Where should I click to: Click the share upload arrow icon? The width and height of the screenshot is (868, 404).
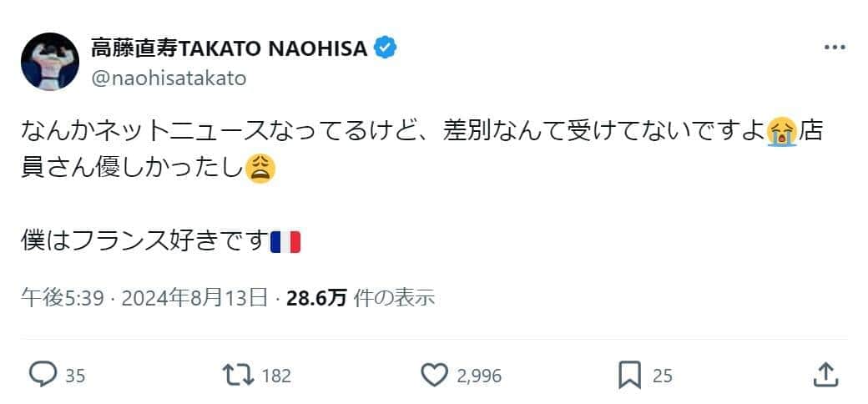click(x=824, y=375)
